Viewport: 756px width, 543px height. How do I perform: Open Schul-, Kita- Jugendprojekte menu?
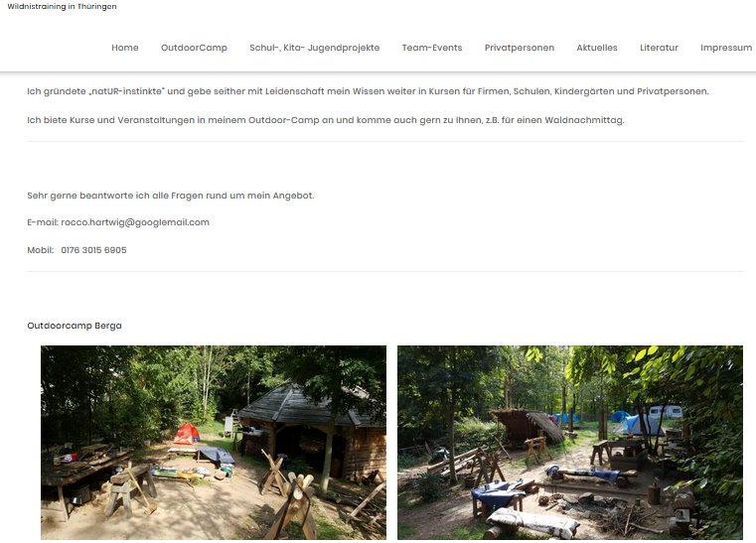click(x=314, y=48)
